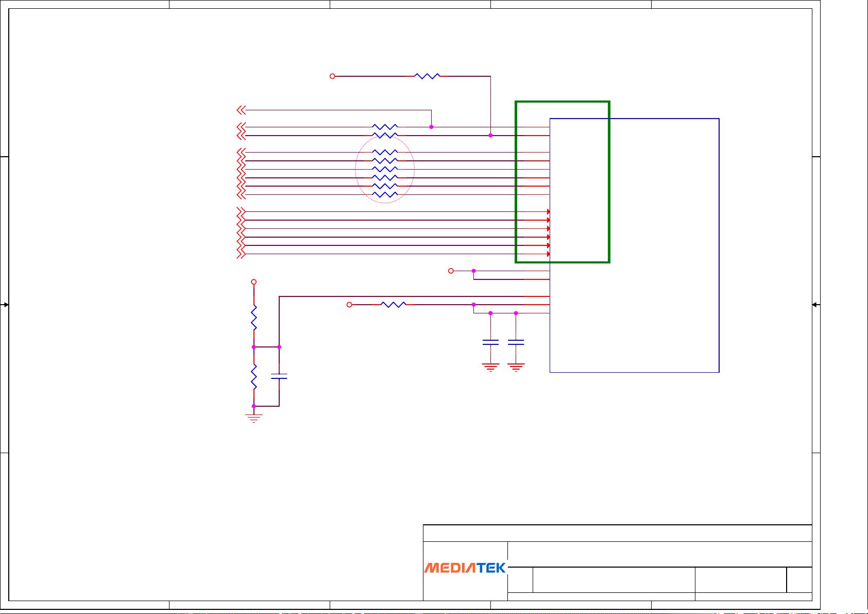Select the bottommost resistor inside the dotted ellipse
Image resolution: width=868 pixels, height=614 pixels.
coord(385,194)
